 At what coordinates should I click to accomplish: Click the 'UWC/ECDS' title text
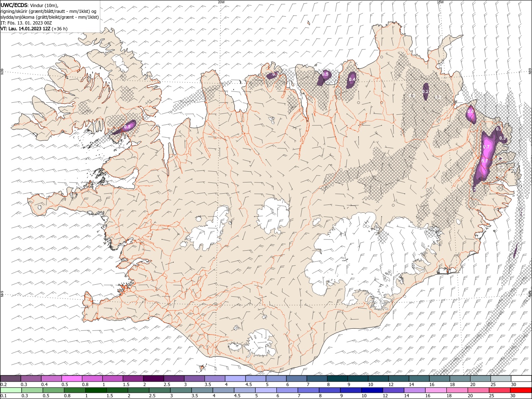(x=14, y=5)
